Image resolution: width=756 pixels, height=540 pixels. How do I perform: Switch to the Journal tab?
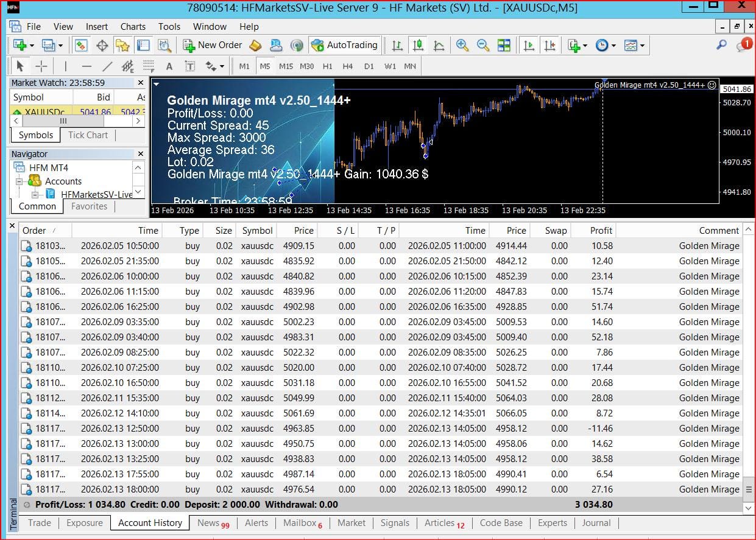click(x=596, y=523)
